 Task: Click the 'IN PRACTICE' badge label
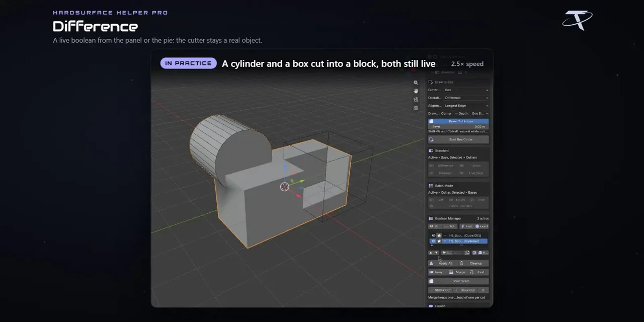pos(188,63)
